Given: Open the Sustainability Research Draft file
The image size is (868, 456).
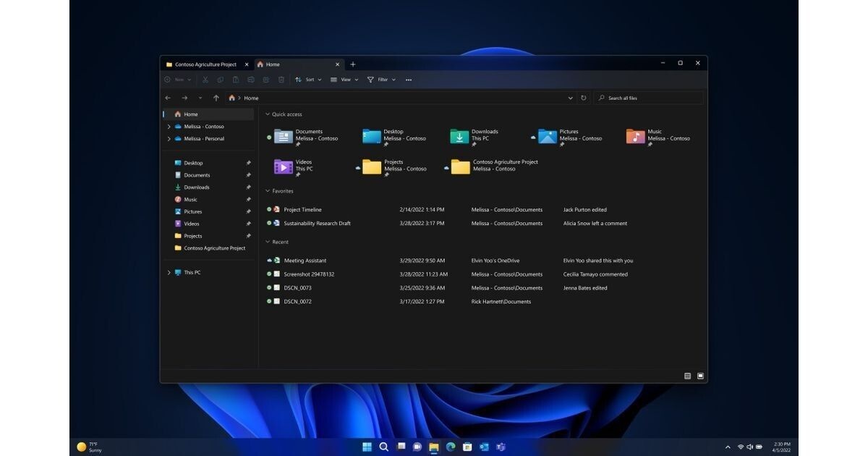Looking at the screenshot, I should (x=317, y=224).
